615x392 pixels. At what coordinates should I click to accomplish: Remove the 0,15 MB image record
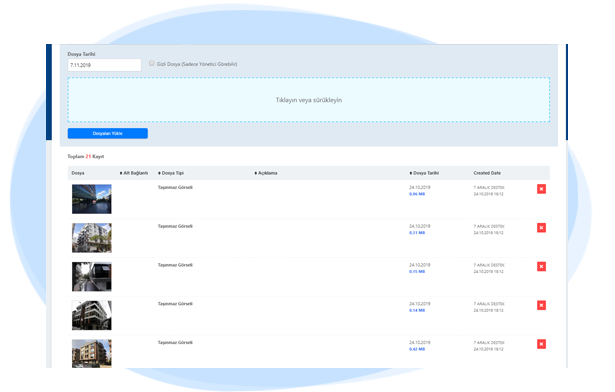pyautogui.click(x=541, y=267)
